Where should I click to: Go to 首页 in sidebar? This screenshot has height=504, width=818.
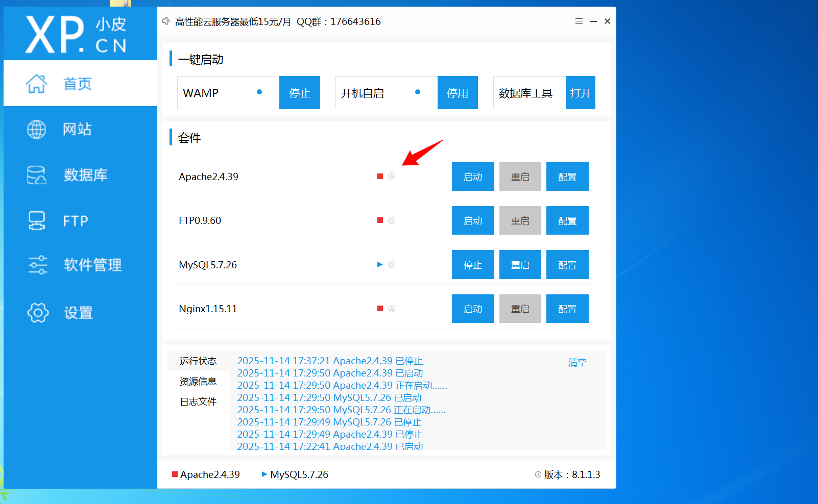tap(78, 84)
